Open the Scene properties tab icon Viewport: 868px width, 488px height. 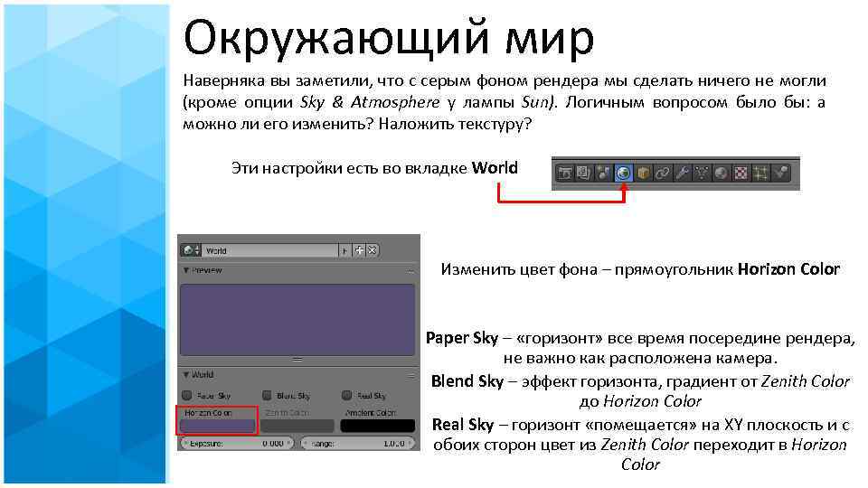click(603, 174)
